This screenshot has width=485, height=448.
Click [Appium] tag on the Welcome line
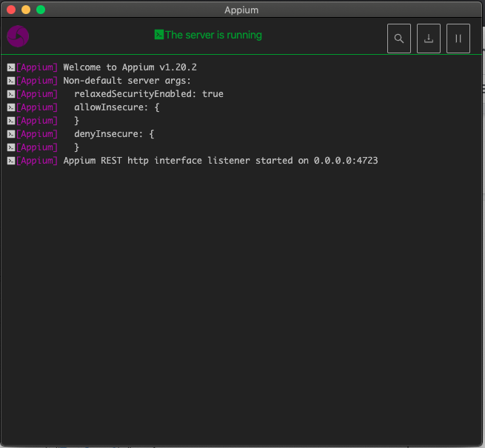click(x=37, y=67)
